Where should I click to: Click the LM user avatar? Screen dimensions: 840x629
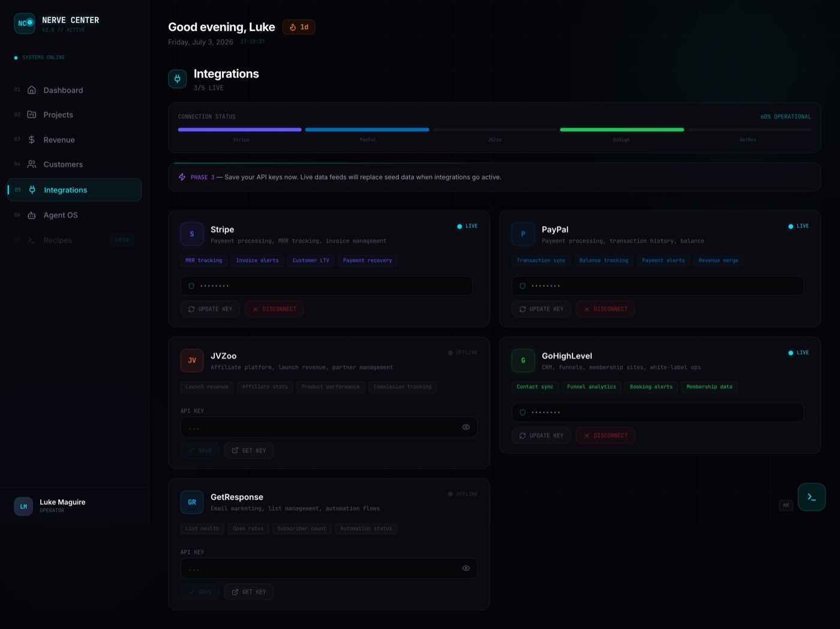point(23,506)
